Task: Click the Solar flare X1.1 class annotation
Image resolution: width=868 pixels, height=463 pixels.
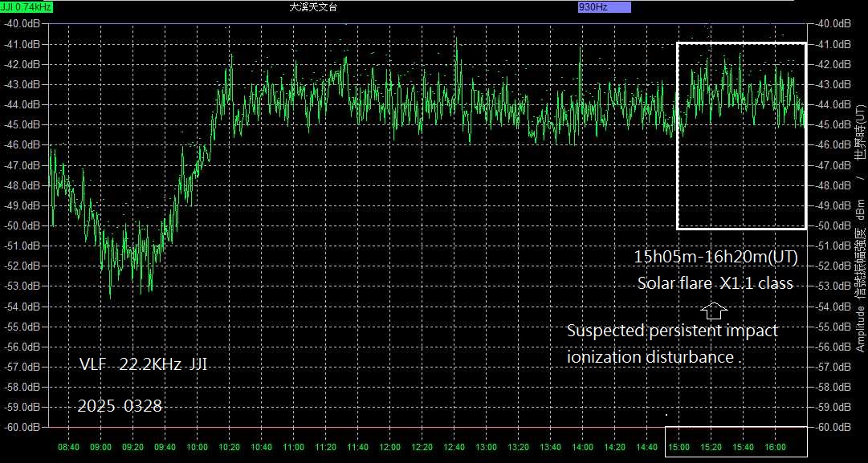Action: click(x=715, y=283)
